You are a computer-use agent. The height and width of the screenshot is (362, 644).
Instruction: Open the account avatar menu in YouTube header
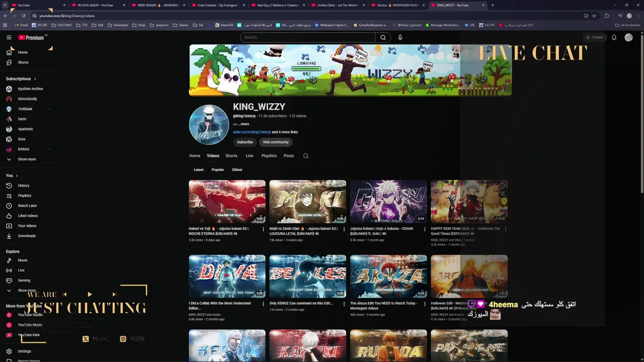pos(628,37)
